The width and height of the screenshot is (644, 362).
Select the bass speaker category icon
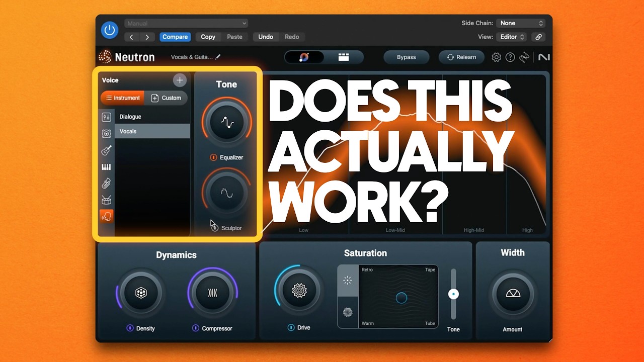coord(106,134)
